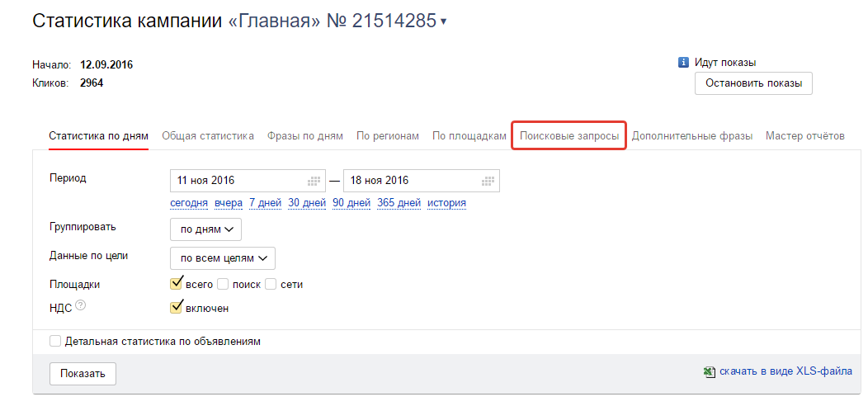
Task: Select the 90 дней period link
Action: click(351, 203)
